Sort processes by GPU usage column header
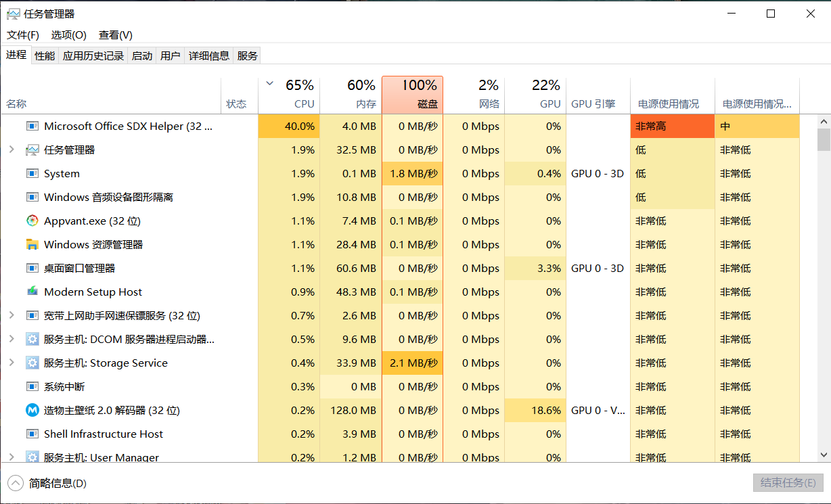This screenshot has height=504, width=831. 535,95
